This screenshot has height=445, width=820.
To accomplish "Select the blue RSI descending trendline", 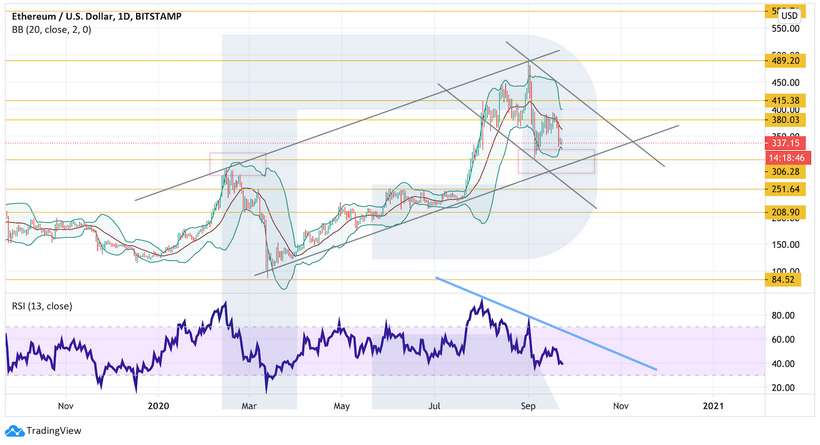I will click(x=546, y=324).
